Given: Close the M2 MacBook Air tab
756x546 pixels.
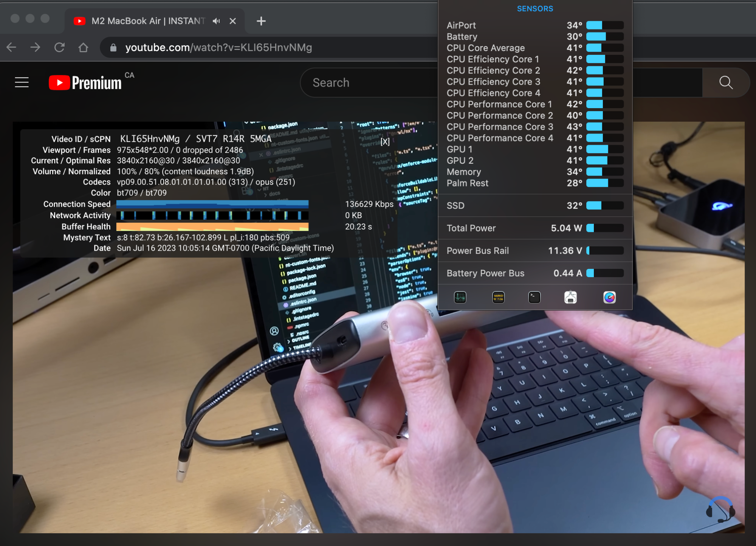Looking at the screenshot, I should [x=233, y=21].
